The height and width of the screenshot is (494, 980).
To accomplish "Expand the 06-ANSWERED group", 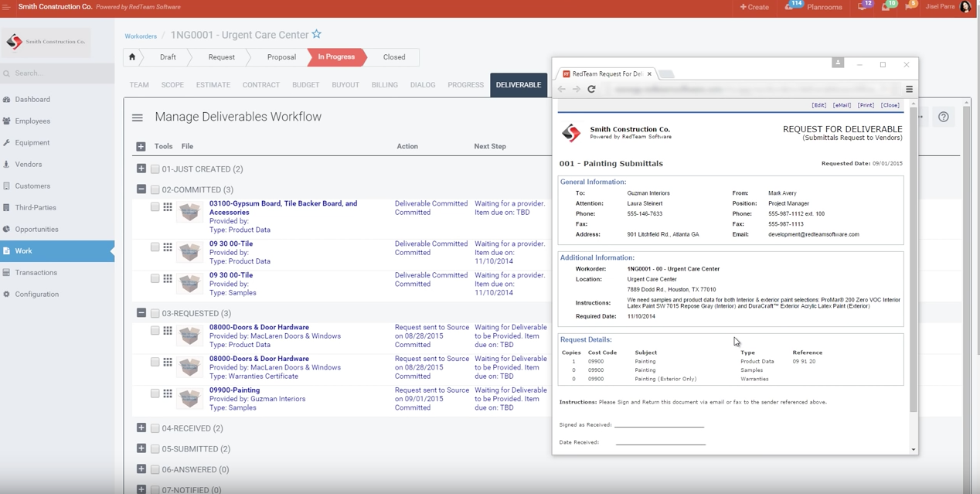I will click(141, 469).
